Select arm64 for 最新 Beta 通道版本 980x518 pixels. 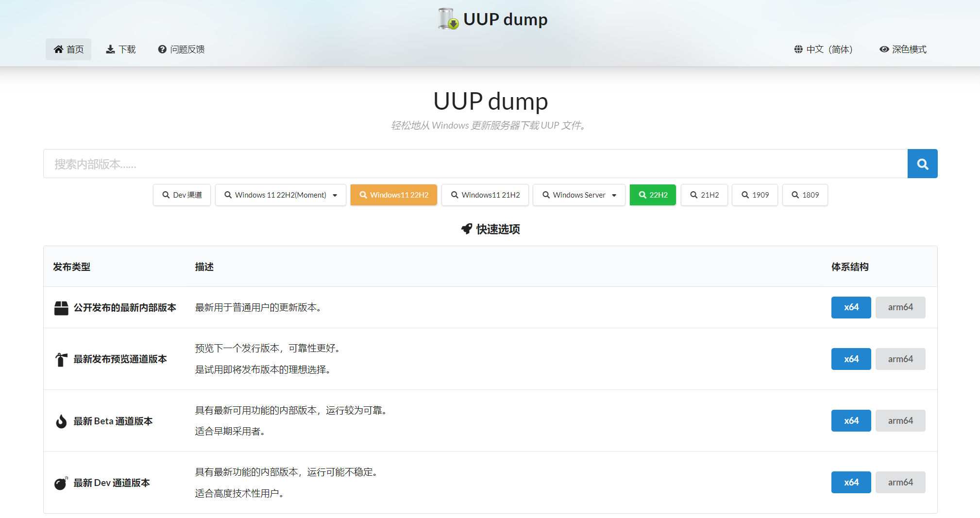[900, 420]
